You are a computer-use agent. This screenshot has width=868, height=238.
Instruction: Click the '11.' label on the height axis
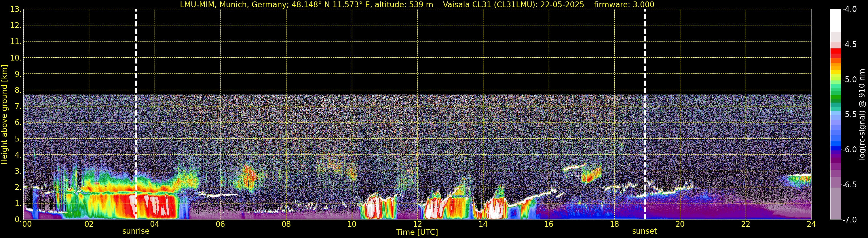(16, 42)
